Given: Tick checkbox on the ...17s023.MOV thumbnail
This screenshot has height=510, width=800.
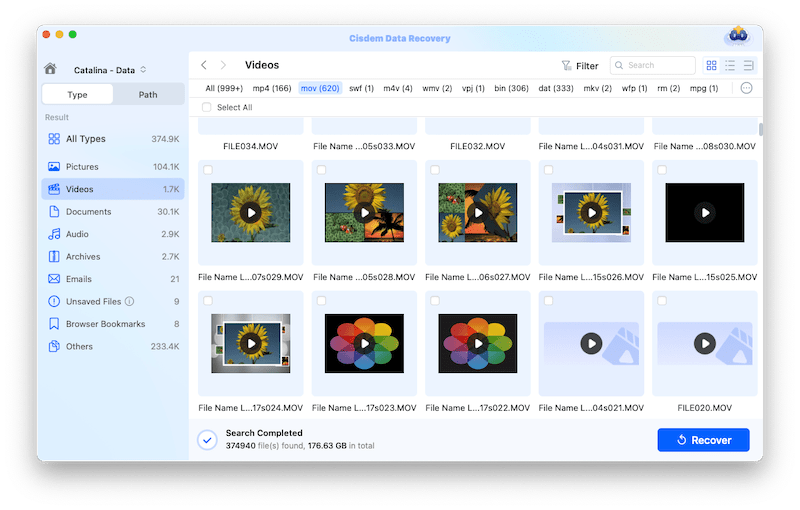Looking at the screenshot, I should (x=321, y=300).
